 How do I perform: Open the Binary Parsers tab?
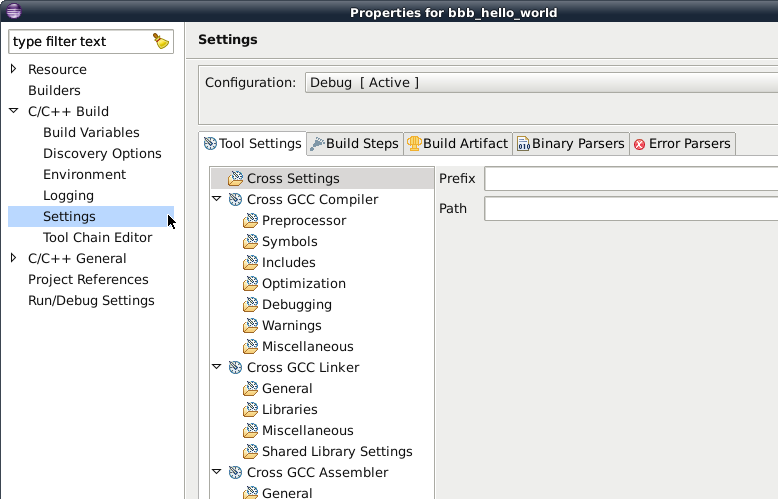[x=571, y=144]
